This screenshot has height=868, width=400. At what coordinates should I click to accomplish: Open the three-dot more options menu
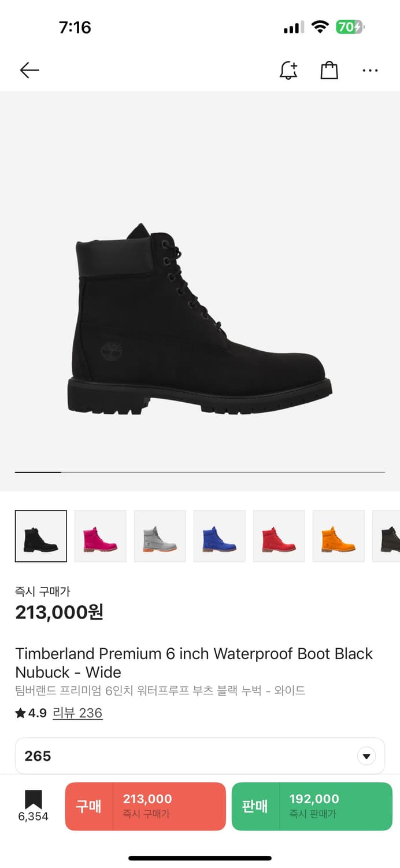click(x=370, y=71)
